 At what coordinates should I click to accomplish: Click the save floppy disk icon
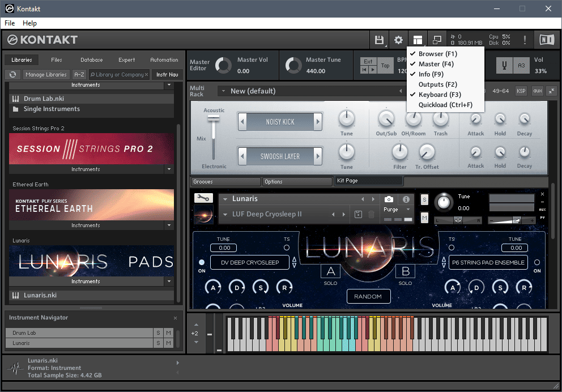(x=378, y=40)
